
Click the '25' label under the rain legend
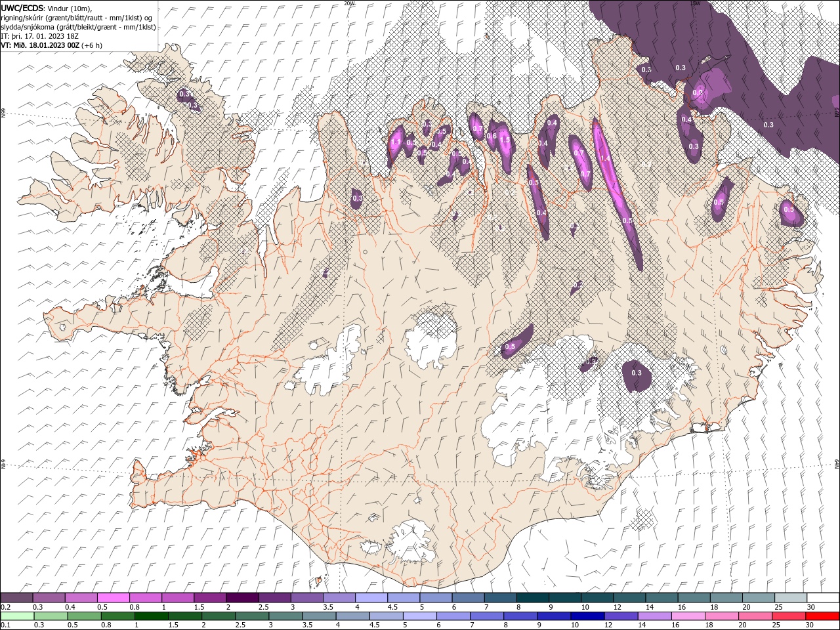click(x=776, y=625)
